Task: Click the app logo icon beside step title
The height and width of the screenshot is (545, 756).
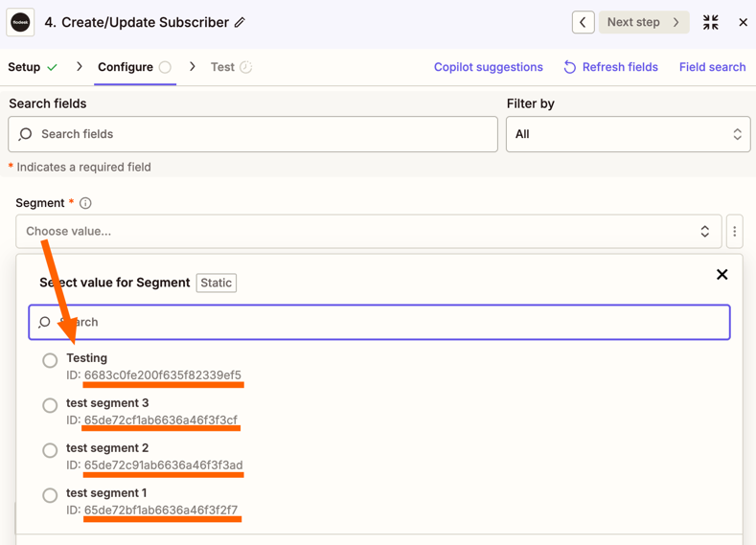Action: pos(20,22)
